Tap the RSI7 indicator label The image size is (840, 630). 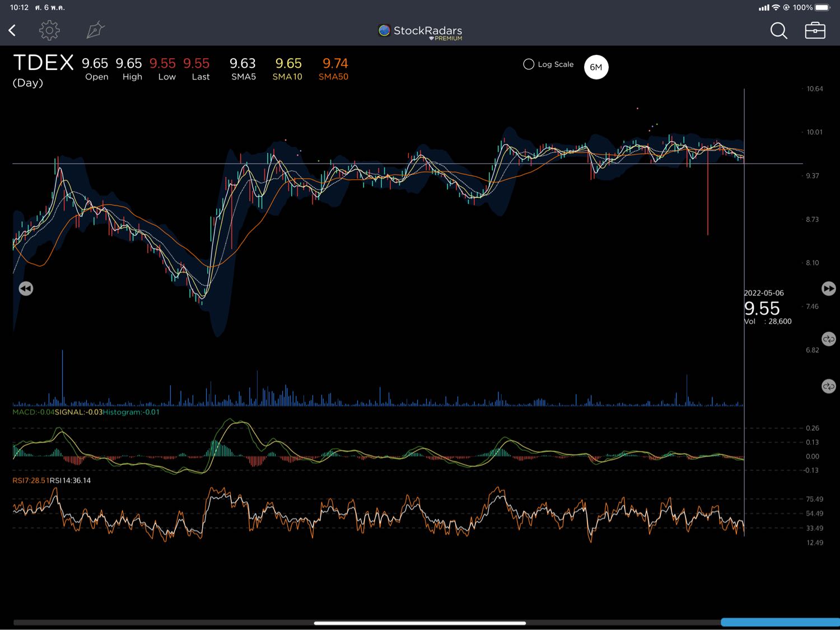point(30,480)
